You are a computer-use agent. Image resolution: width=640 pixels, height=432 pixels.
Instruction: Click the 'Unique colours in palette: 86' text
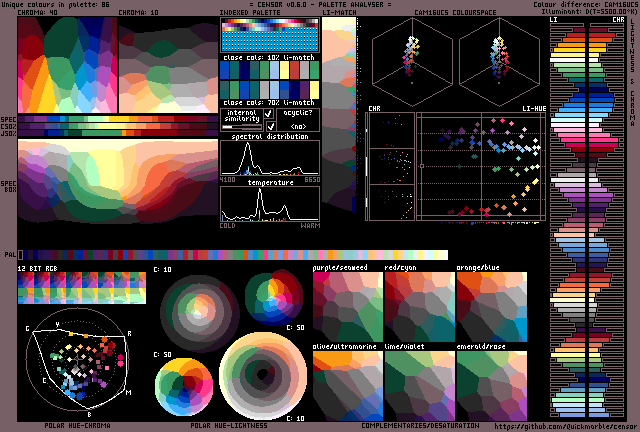(56, 4)
